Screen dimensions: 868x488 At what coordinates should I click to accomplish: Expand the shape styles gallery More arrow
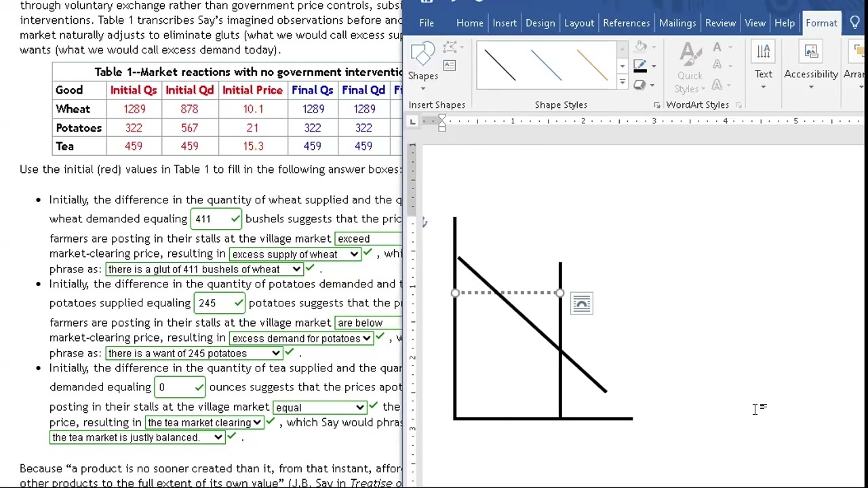(623, 83)
